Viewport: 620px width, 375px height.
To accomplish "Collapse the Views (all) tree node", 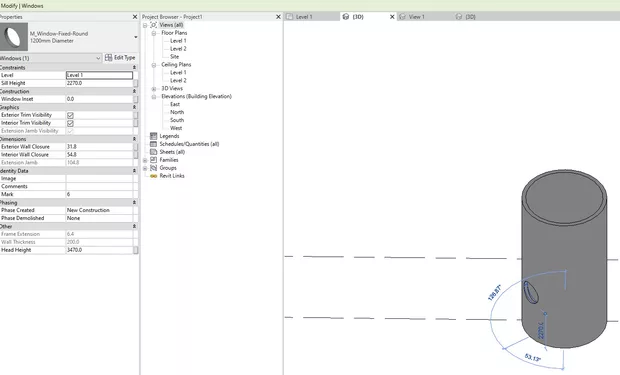I will pyautogui.click(x=145, y=25).
